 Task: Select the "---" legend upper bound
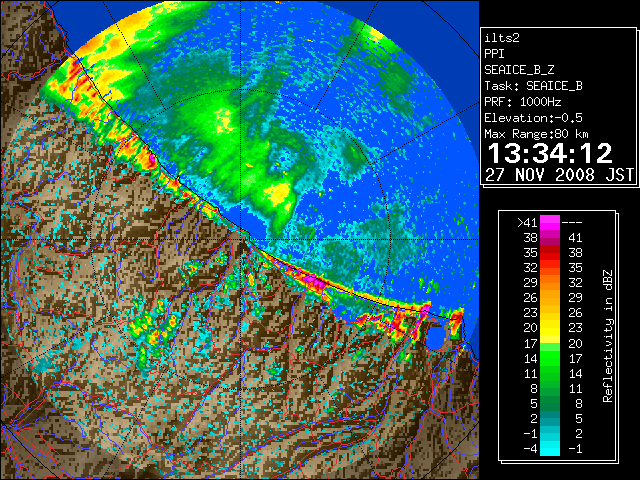572,223
